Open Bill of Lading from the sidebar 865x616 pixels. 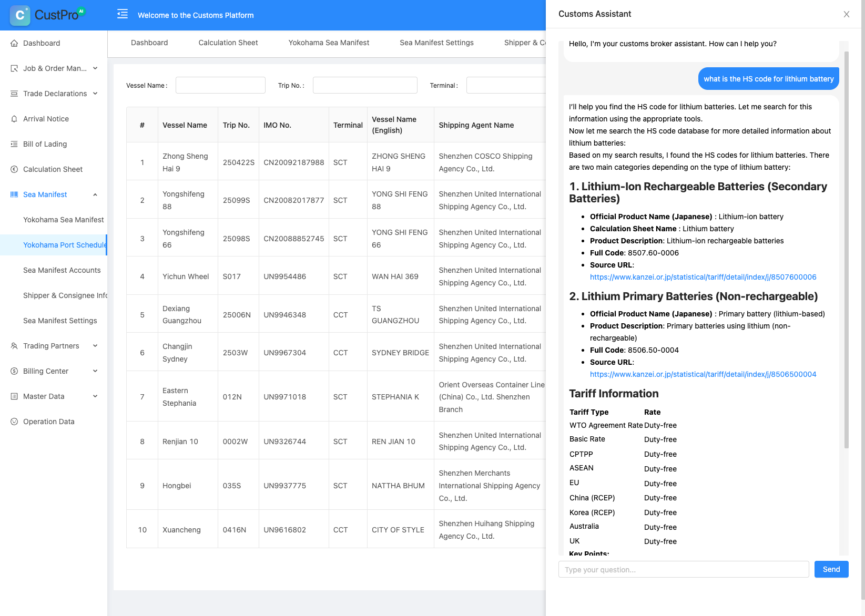click(x=14, y=144)
